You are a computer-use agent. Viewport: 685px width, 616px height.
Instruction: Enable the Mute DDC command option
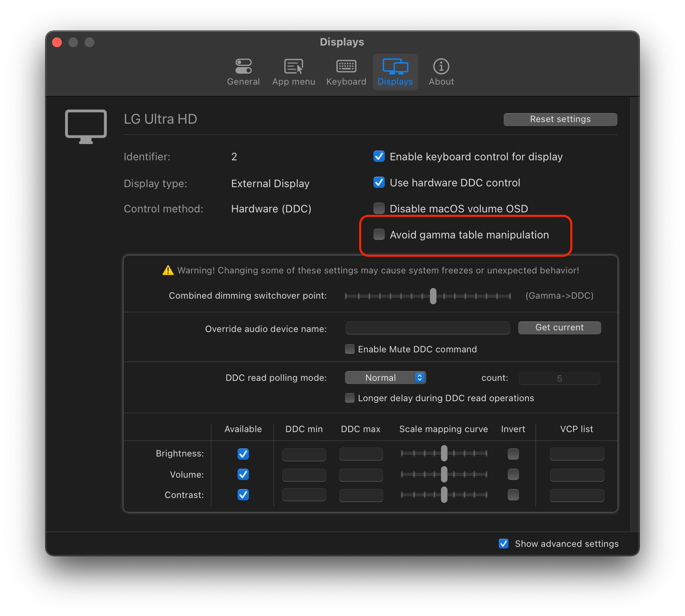point(349,349)
